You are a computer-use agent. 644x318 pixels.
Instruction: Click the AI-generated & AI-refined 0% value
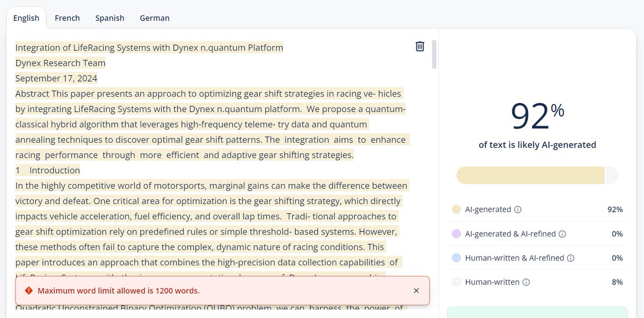[x=617, y=234]
